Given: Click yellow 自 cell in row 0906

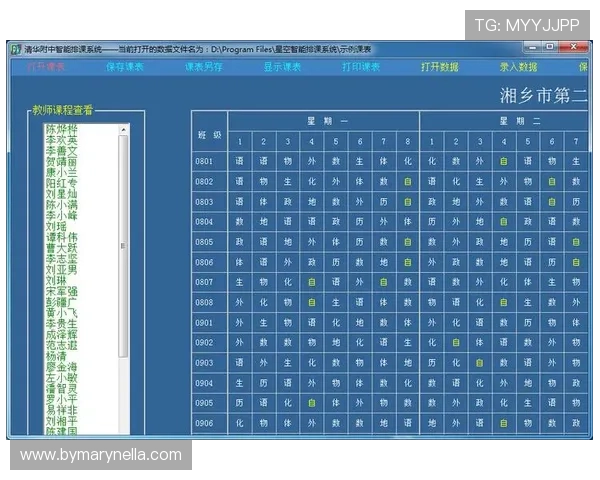Looking at the screenshot, I should [504, 423].
